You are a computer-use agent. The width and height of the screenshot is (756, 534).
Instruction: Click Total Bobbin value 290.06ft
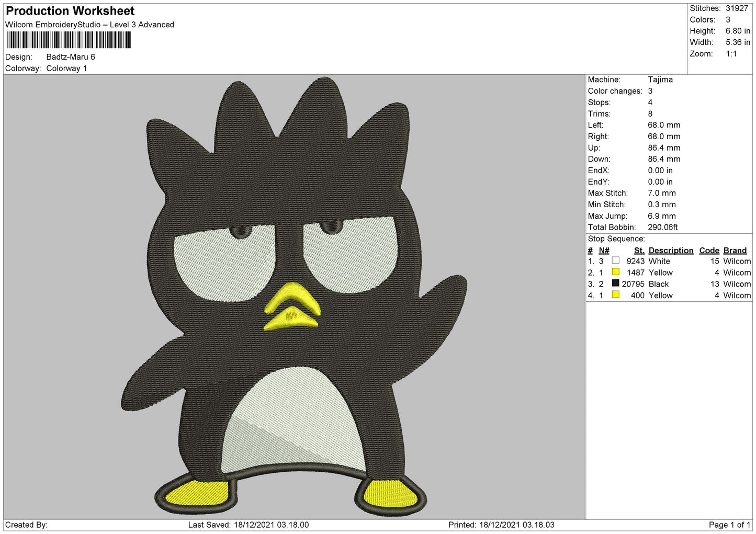pyautogui.click(x=663, y=228)
